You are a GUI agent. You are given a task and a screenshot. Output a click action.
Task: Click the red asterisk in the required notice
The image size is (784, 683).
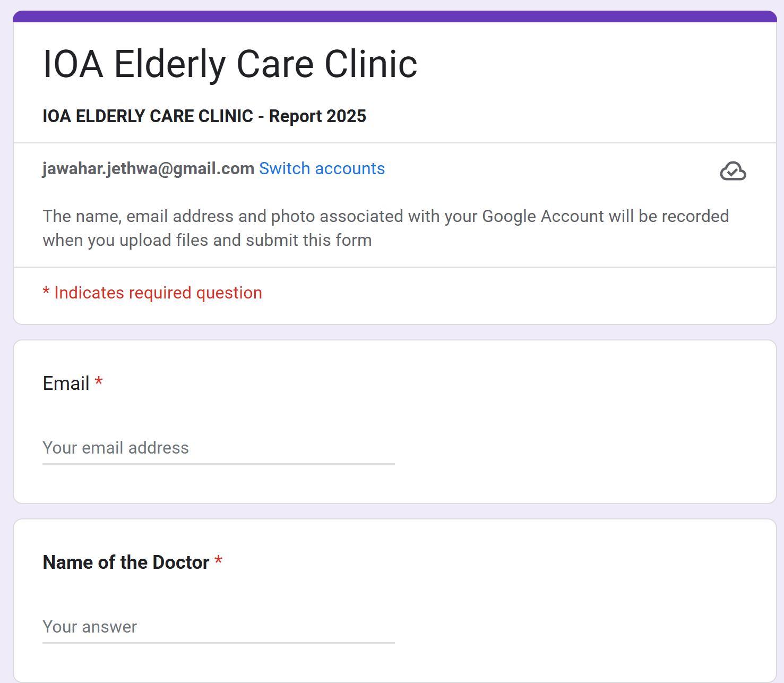(x=46, y=292)
